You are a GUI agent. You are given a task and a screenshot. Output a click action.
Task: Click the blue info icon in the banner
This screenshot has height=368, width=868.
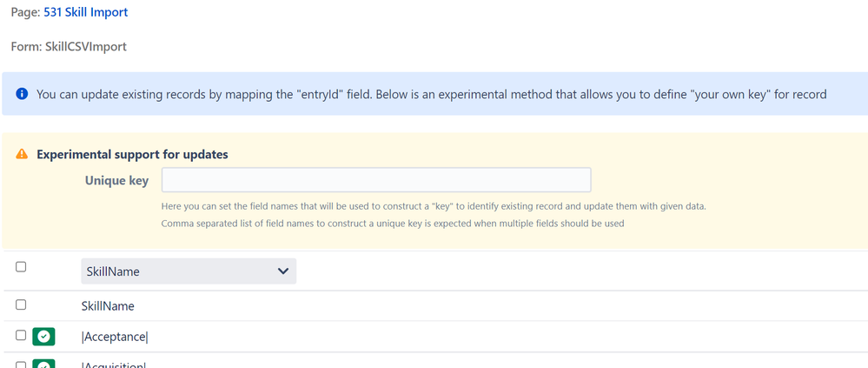[22, 94]
